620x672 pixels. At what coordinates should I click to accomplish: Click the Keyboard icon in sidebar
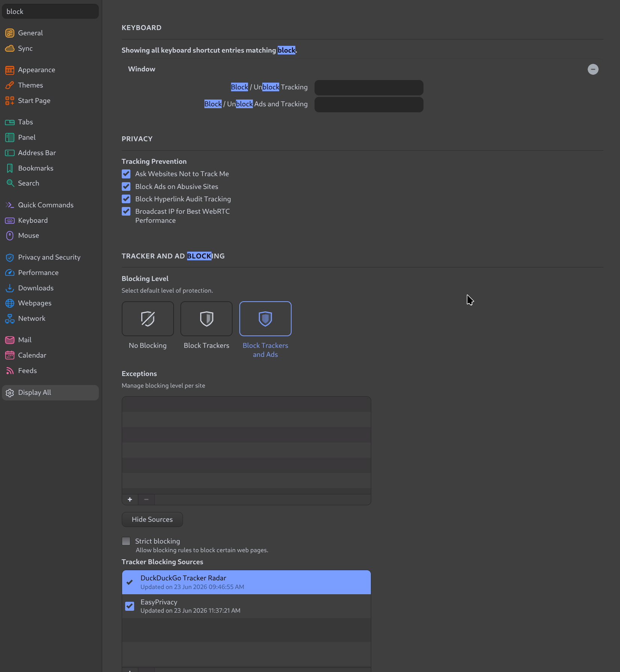point(10,220)
